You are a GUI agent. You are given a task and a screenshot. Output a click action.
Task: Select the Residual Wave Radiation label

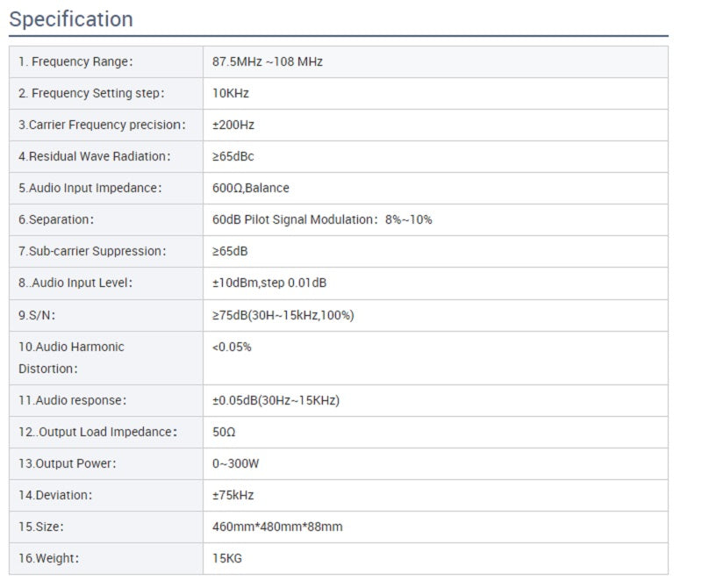(x=95, y=156)
